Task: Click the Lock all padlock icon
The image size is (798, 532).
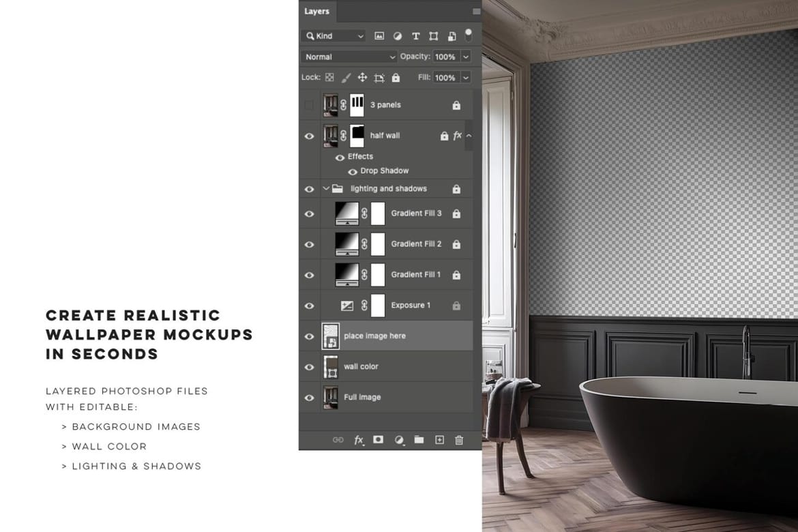Action: [396, 77]
